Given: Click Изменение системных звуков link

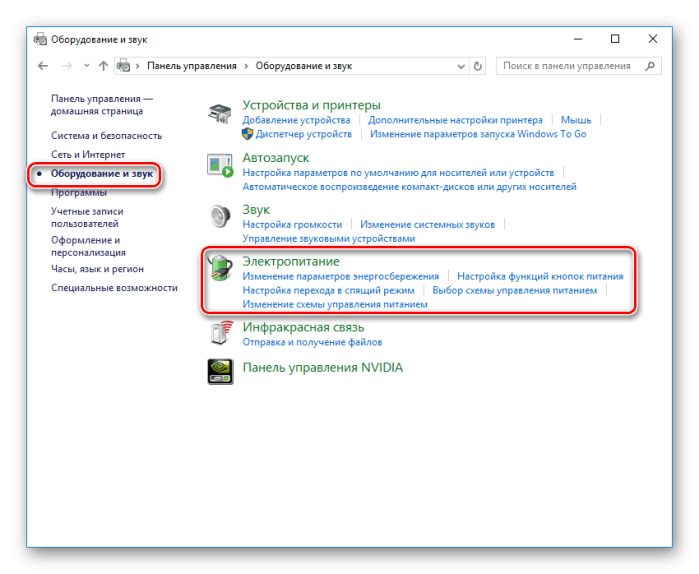Looking at the screenshot, I should pyautogui.click(x=427, y=225).
